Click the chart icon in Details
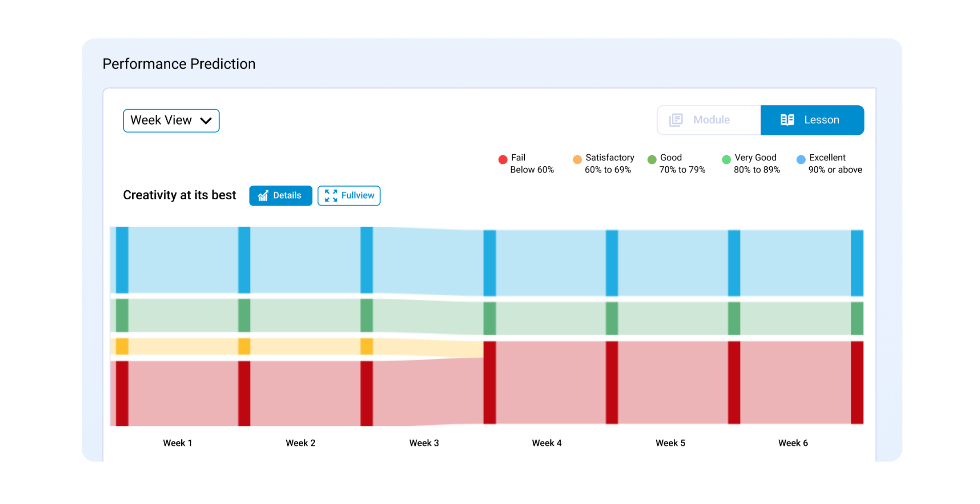Image resolution: width=980 pixels, height=504 pixels. (x=263, y=196)
